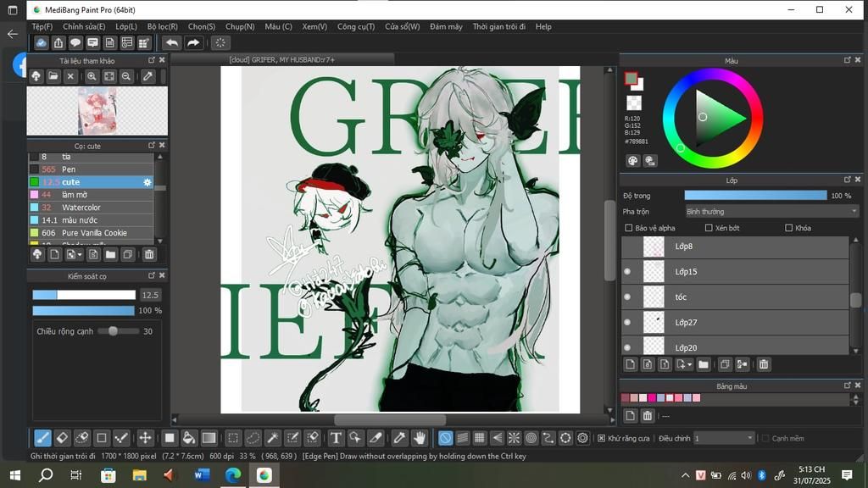Choose the Text tool
The width and height of the screenshot is (868, 488).
coord(336,438)
